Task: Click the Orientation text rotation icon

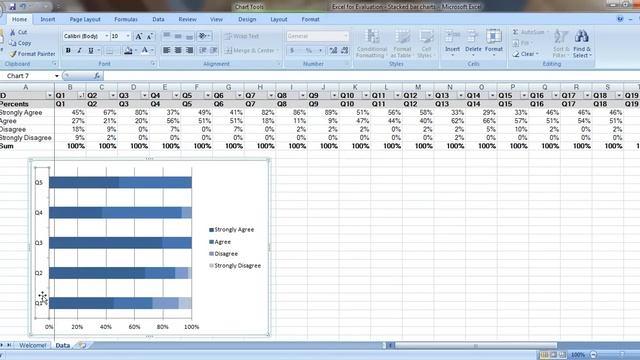Action: (203, 36)
